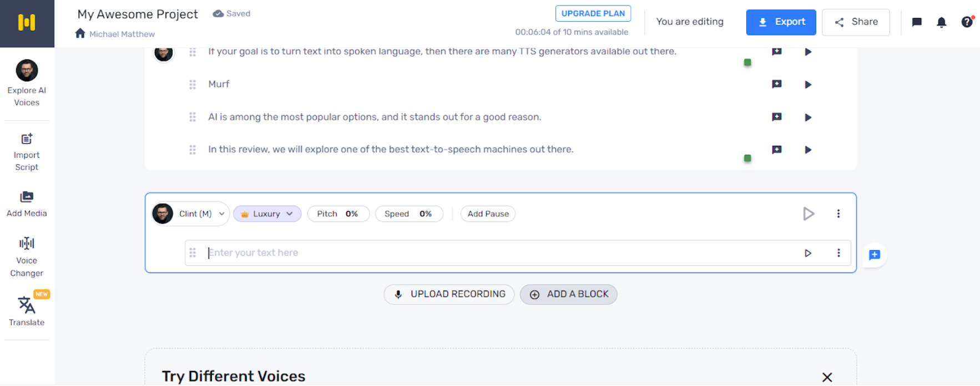Viewport: 980px width, 386px height.
Task: Click the help question mark icon
Action: click(x=967, y=22)
